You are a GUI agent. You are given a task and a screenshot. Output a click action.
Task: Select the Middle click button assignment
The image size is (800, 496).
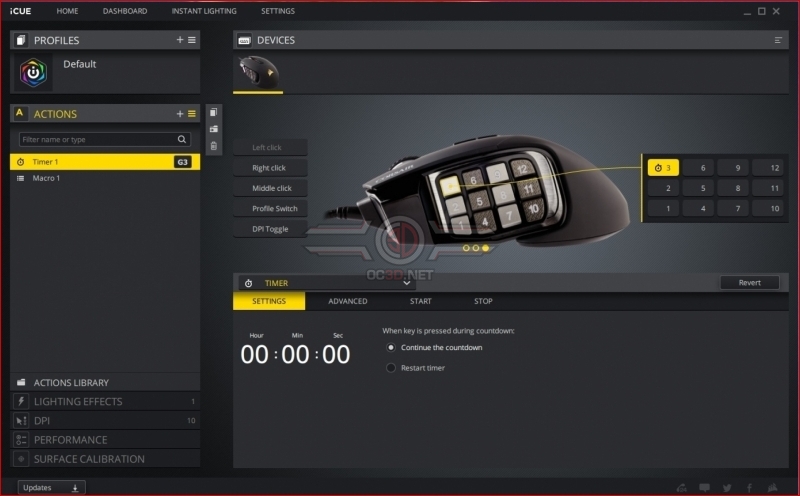pyautogui.click(x=270, y=188)
